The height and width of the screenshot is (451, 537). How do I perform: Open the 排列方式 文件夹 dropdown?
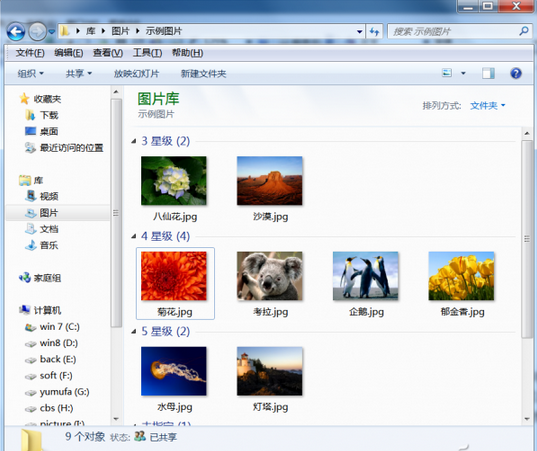[x=488, y=105]
